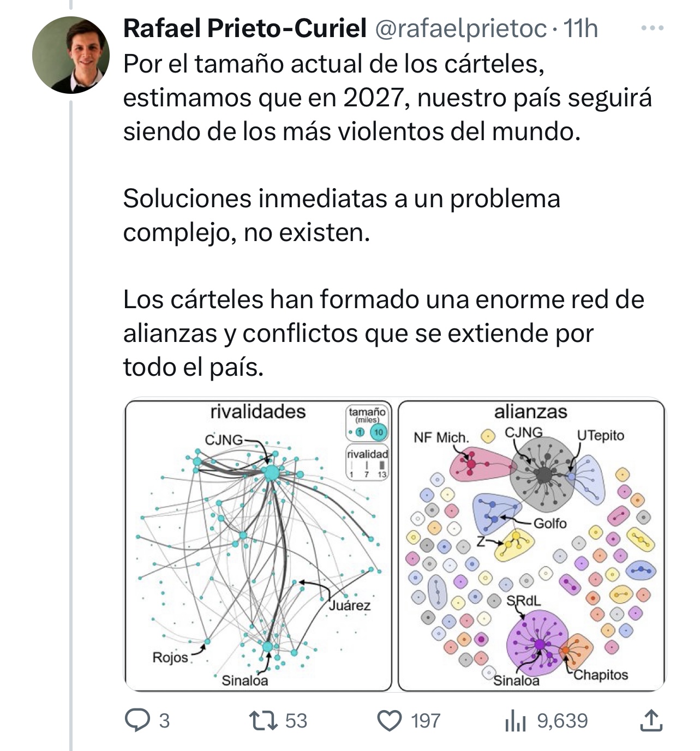Click the Rafael Prieto-Curiel display name
Viewport: 700px width, 751px height.
click(x=244, y=28)
